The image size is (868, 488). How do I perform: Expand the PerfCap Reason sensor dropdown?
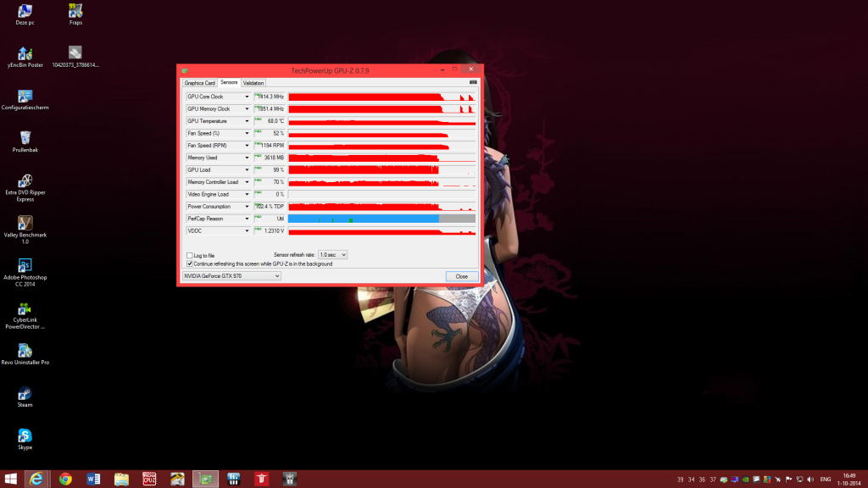coord(247,219)
